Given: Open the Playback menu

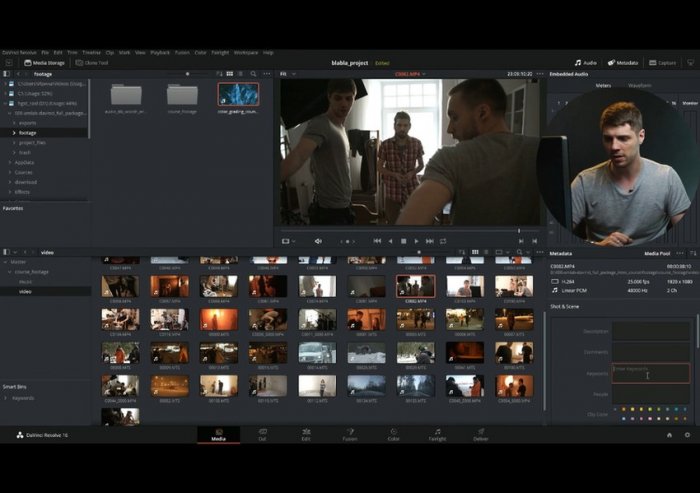Looking at the screenshot, I should pyautogui.click(x=160, y=52).
